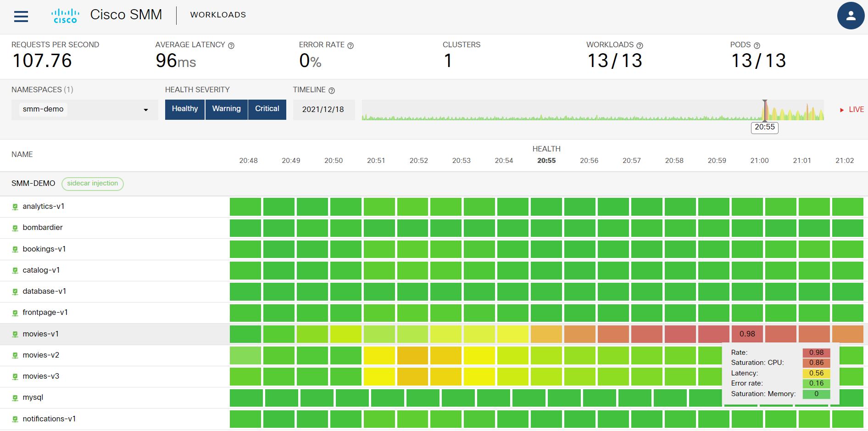Select analytics-v1 health cell at 20:48

[x=245, y=207]
